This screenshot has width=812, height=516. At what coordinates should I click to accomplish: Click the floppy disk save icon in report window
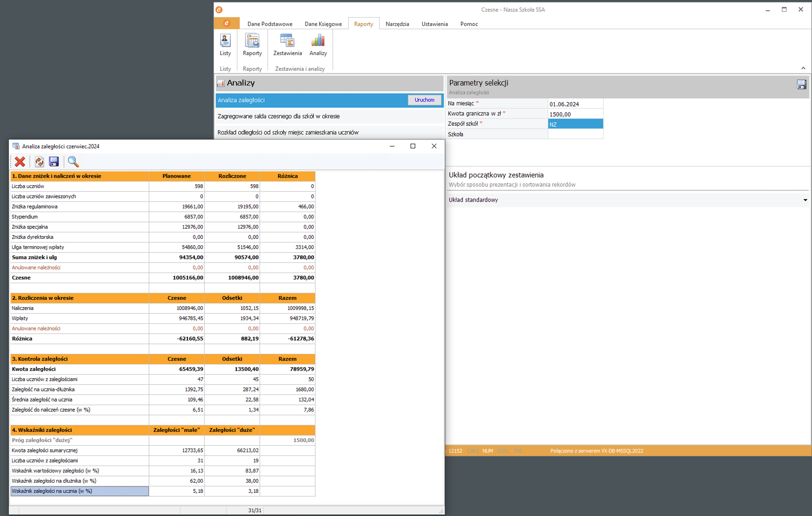point(54,162)
